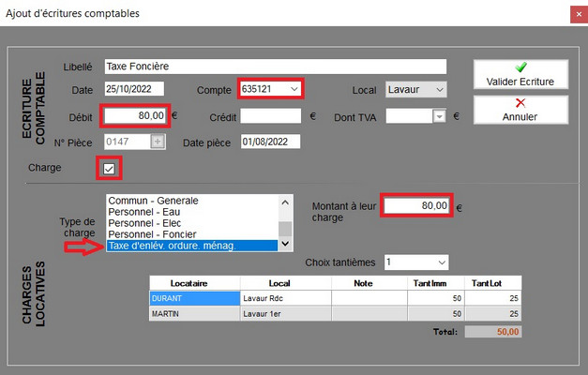Select the DURANT tenant row

point(194,298)
